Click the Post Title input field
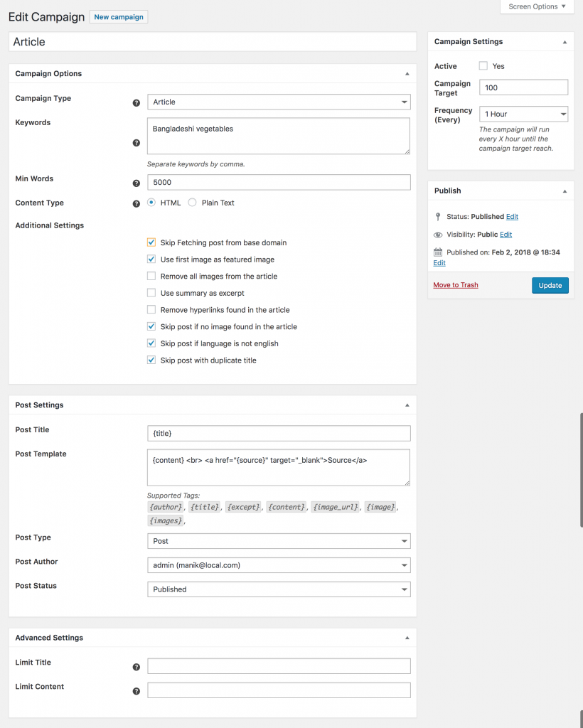The height and width of the screenshot is (728, 583). click(x=279, y=433)
